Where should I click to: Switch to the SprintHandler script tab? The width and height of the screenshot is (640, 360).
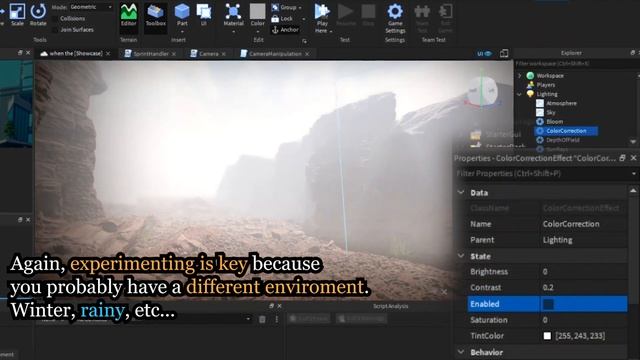(151, 54)
